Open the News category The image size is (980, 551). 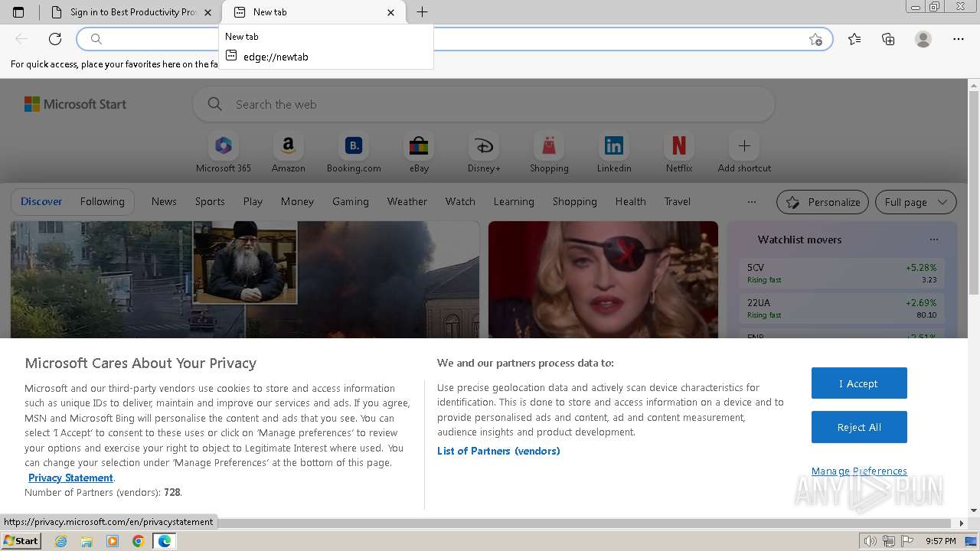[164, 201]
